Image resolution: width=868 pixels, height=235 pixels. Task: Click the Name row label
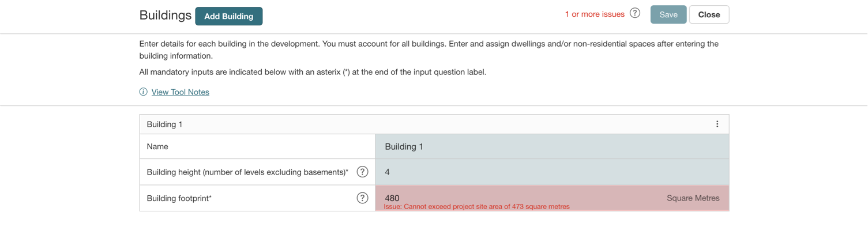pyautogui.click(x=157, y=147)
